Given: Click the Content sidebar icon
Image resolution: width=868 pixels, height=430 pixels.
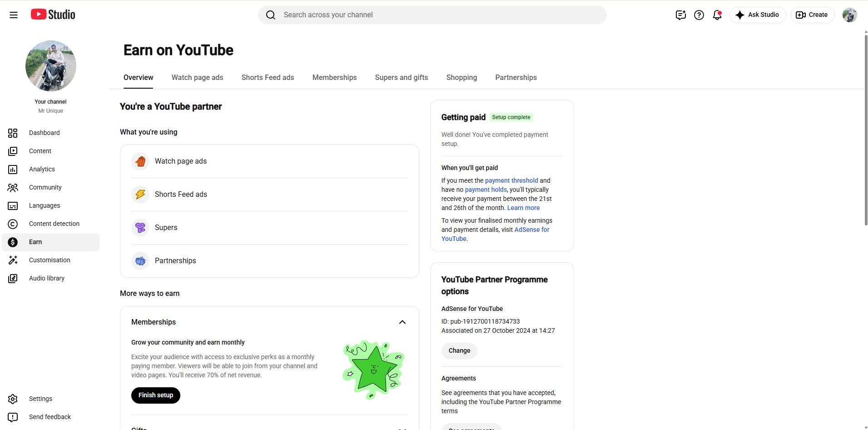Looking at the screenshot, I should [13, 151].
